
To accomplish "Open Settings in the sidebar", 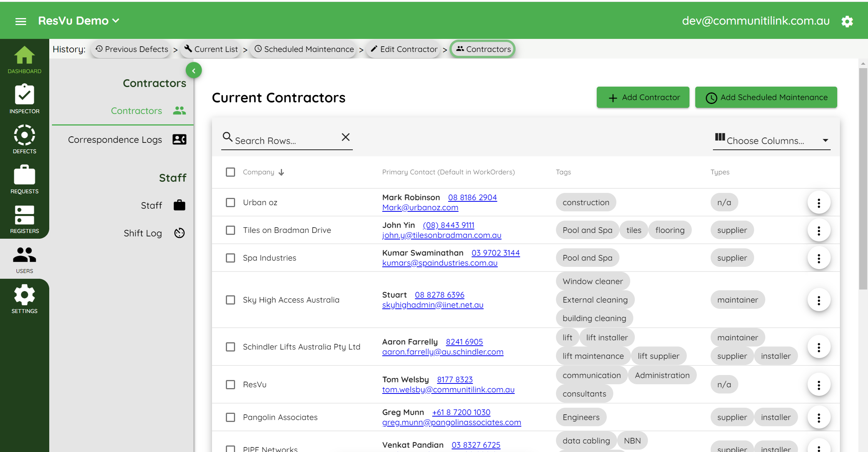I will pyautogui.click(x=25, y=300).
